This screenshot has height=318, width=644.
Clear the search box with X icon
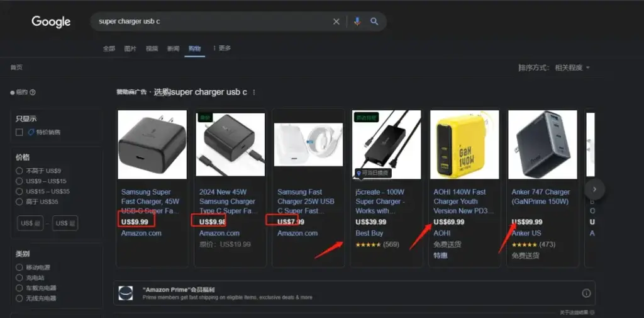tap(336, 22)
